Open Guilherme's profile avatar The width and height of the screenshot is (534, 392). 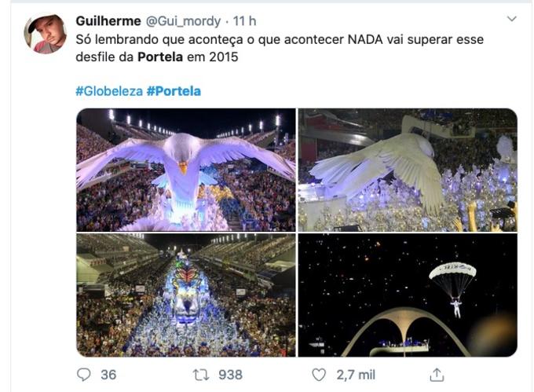pos(46,34)
